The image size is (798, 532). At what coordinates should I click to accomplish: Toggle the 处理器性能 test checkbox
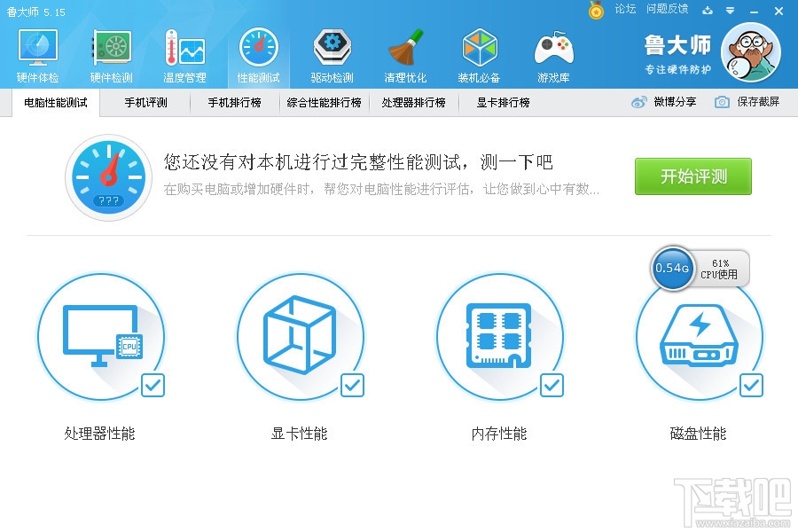(x=153, y=386)
